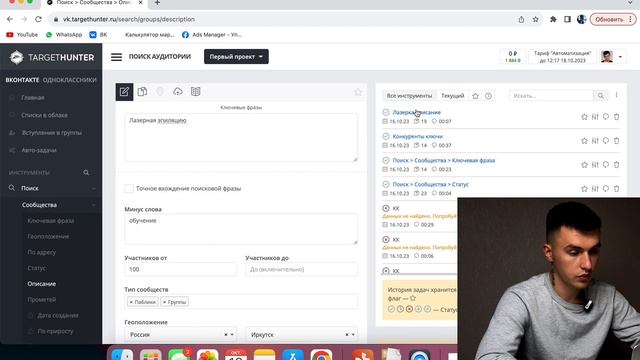This screenshot has height=360, width=640.
Task: Click the Участников от field
Action: pos(180,269)
